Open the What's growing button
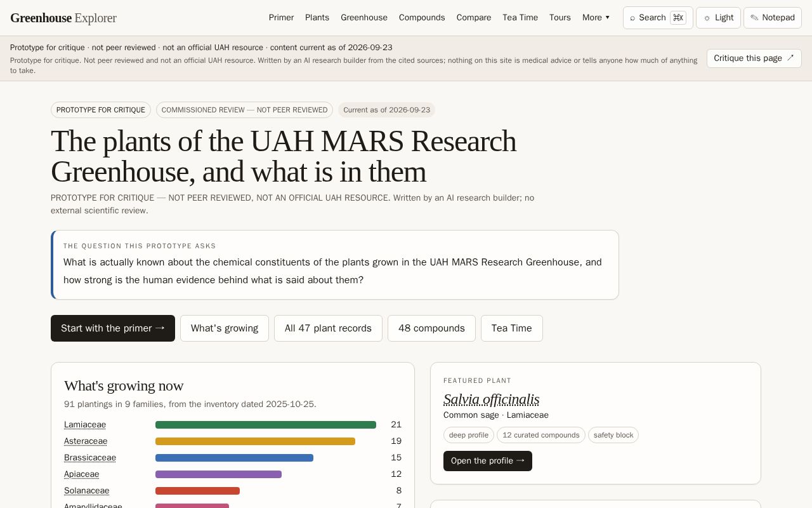Screen dimensions: 812x508 coord(225,328)
